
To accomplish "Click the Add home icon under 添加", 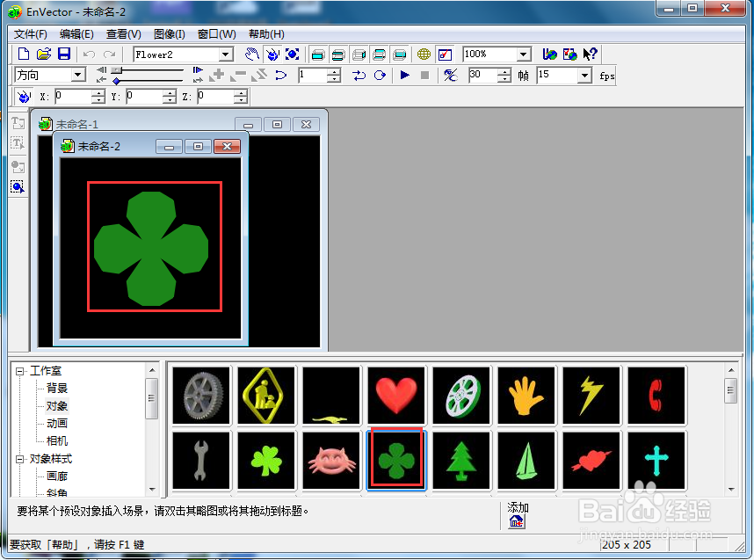I will tap(517, 521).
